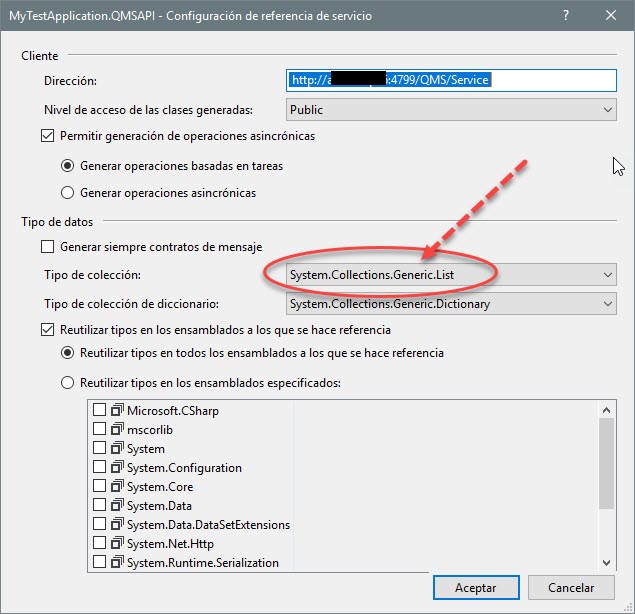Viewport: 635px width, 614px height.
Task: Close the service reference configuration dialog
Action: coord(611,15)
